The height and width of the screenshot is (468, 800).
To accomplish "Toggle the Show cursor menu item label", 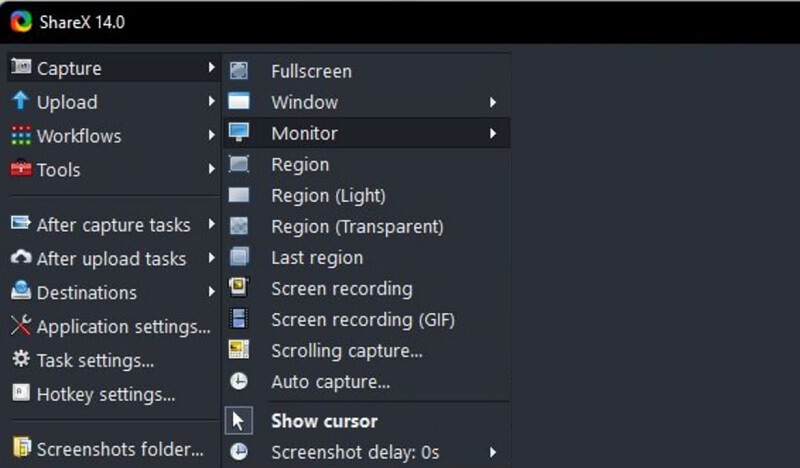I will (x=324, y=421).
